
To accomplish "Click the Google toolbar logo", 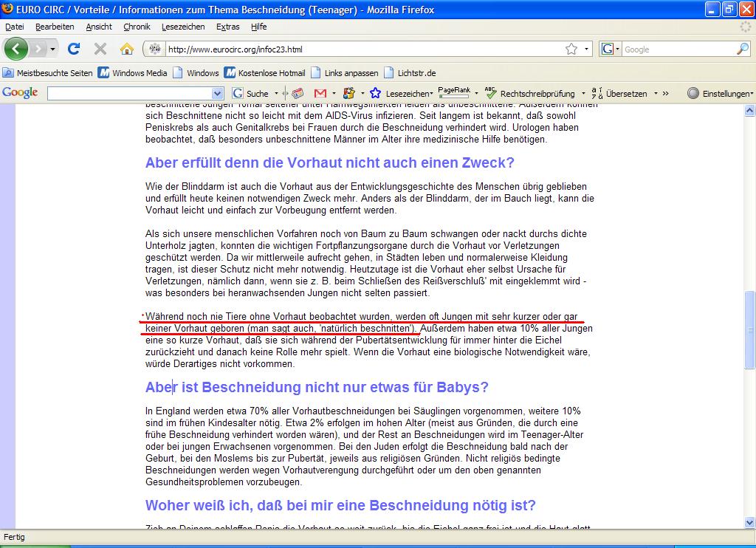I will [20, 92].
